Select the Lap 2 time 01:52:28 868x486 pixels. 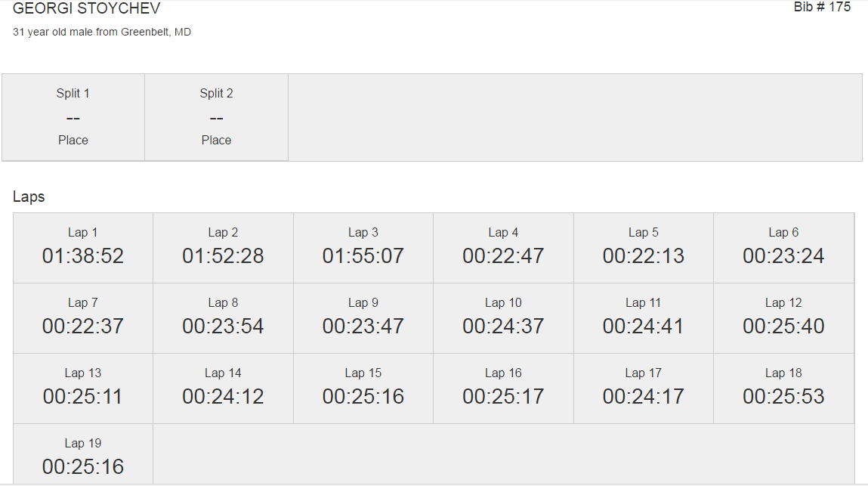(x=223, y=256)
